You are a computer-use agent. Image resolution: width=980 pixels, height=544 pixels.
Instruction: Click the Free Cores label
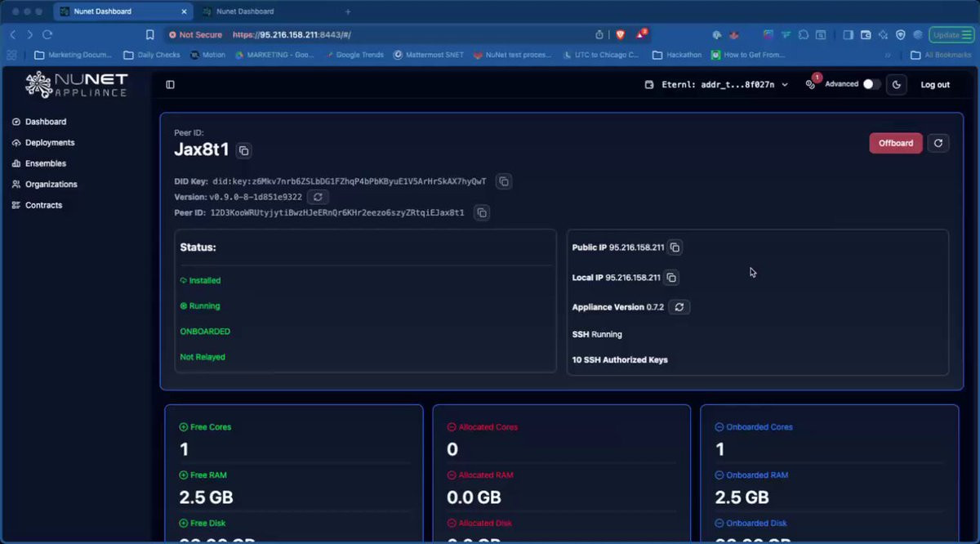(205, 427)
